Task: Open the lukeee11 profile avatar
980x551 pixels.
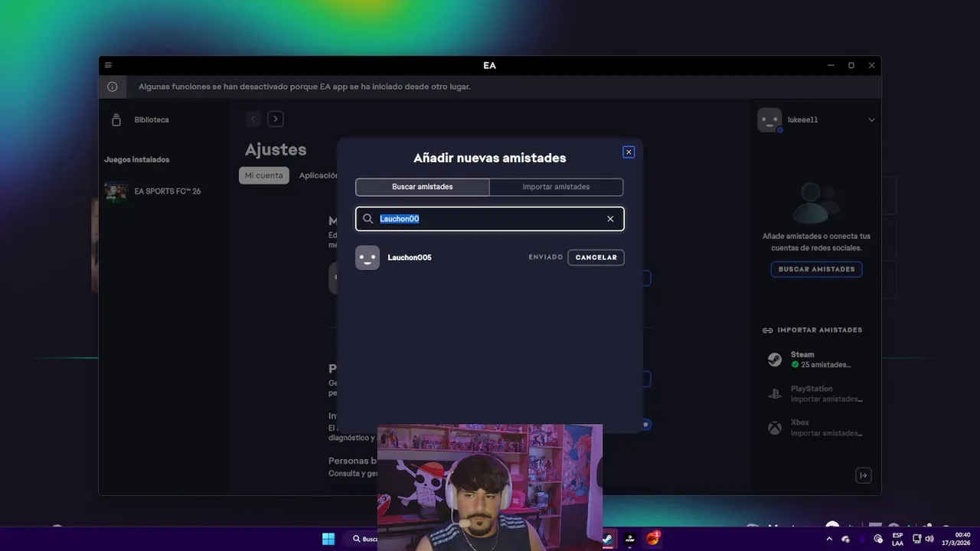Action: coord(769,120)
